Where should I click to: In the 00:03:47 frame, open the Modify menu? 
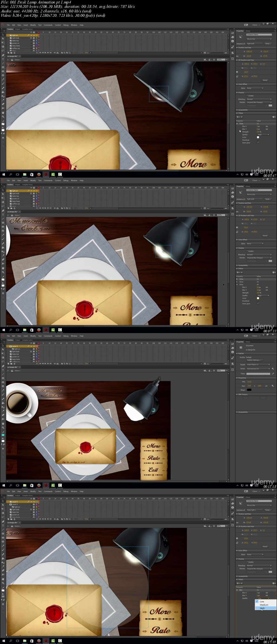pyautogui.click(x=33, y=25)
